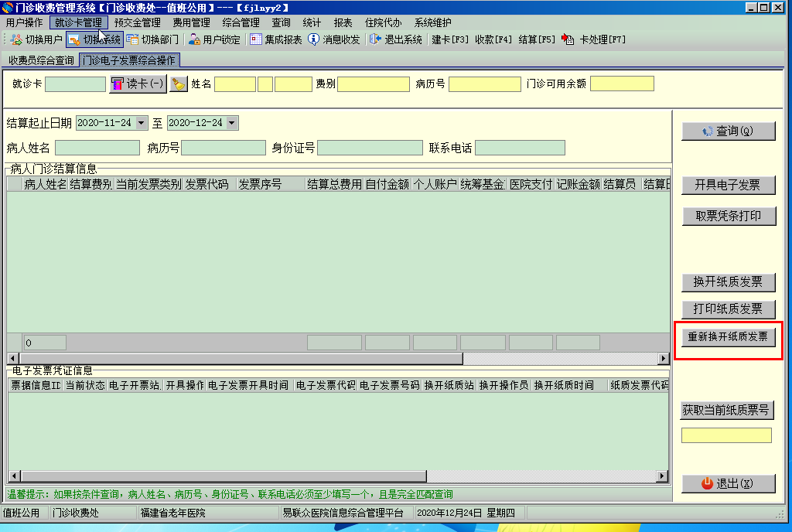Switch to 收费员综合查询 tab
The image size is (792, 532).
(42, 60)
